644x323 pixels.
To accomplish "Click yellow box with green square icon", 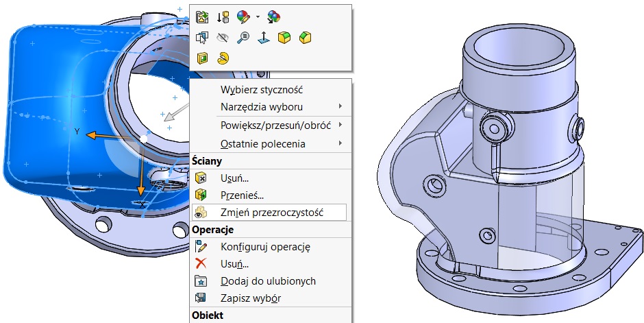I will tap(202, 58).
